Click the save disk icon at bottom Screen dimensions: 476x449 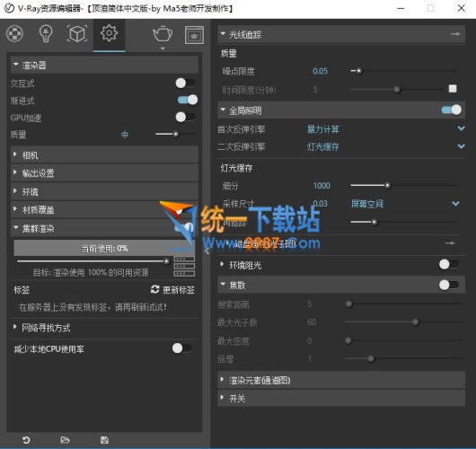pyautogui.click(x=104, y=440)
